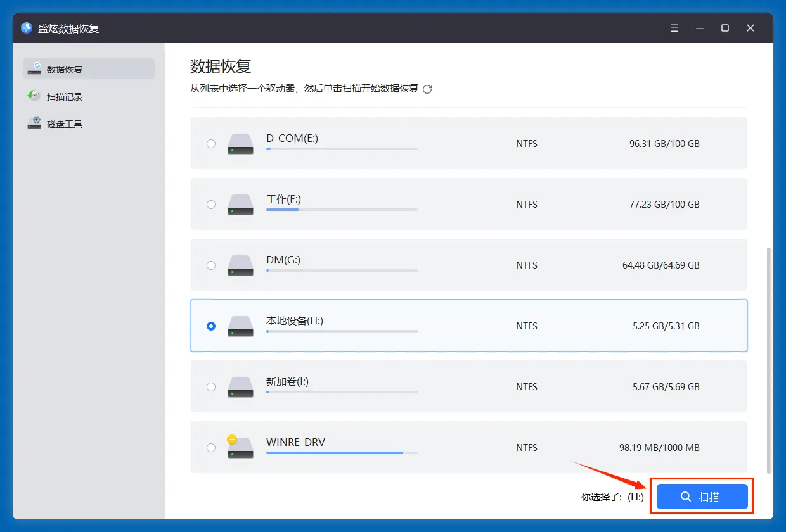Image resolution: width=786 pixels, height=532 pixels.
Task: Maximize the application window
Action: pyautogui.click(x=725, y=28)
